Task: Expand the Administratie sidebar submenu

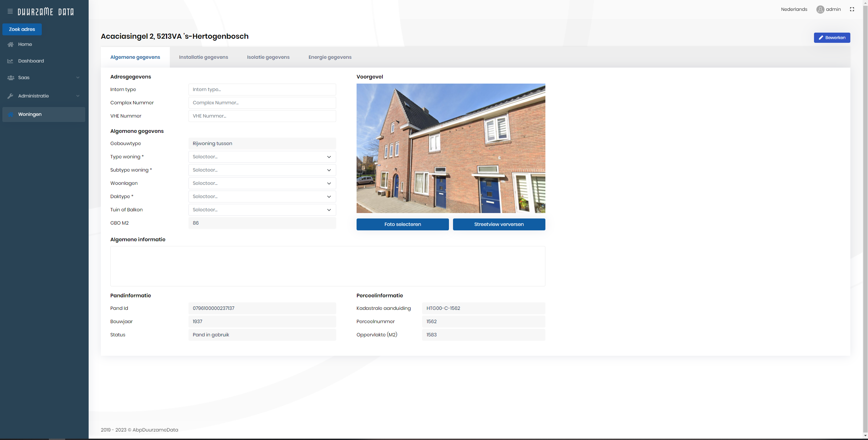Action: (78, 96)
